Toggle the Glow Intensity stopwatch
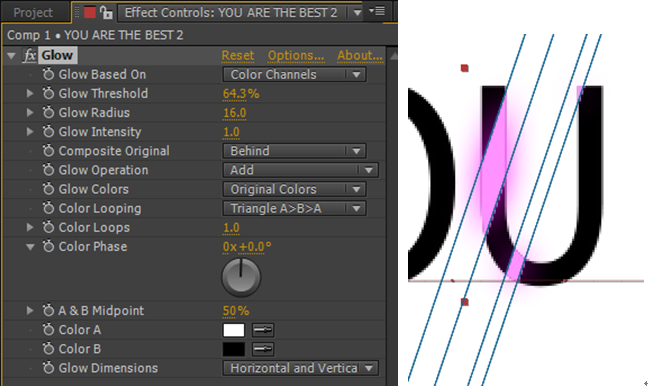Screen dimensions: 648x386 [48, 131]
